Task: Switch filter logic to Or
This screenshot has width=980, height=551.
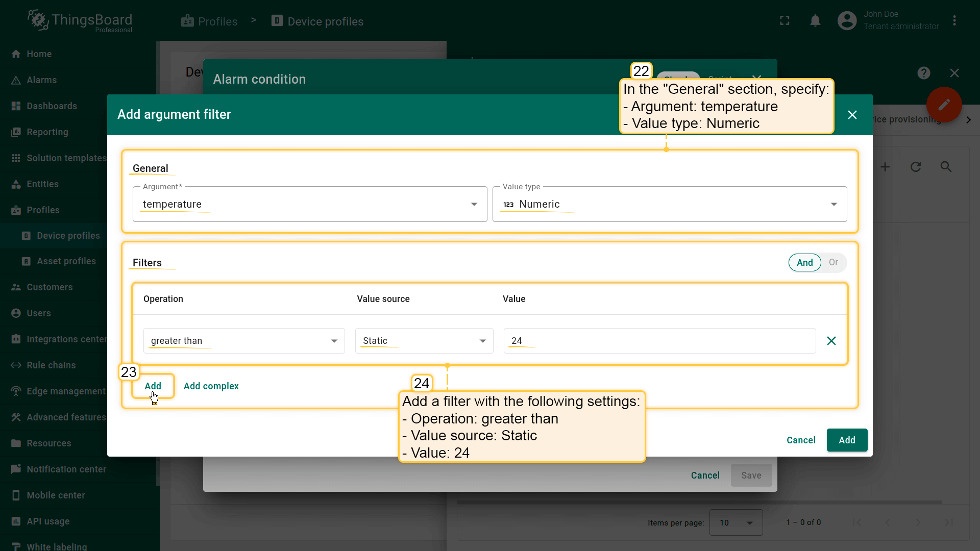Action: (x=833, y=263)
